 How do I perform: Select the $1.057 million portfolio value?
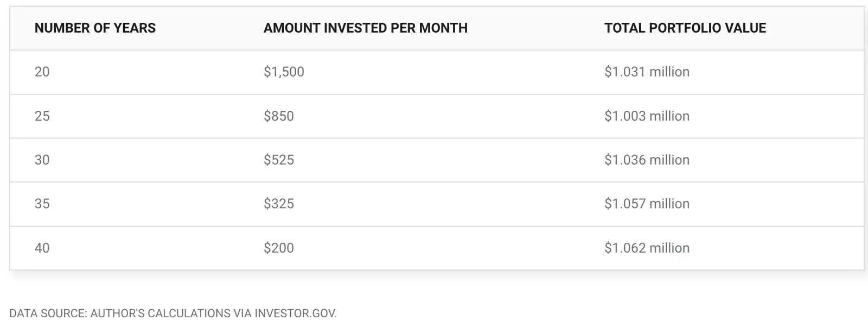tap(647, 204)
